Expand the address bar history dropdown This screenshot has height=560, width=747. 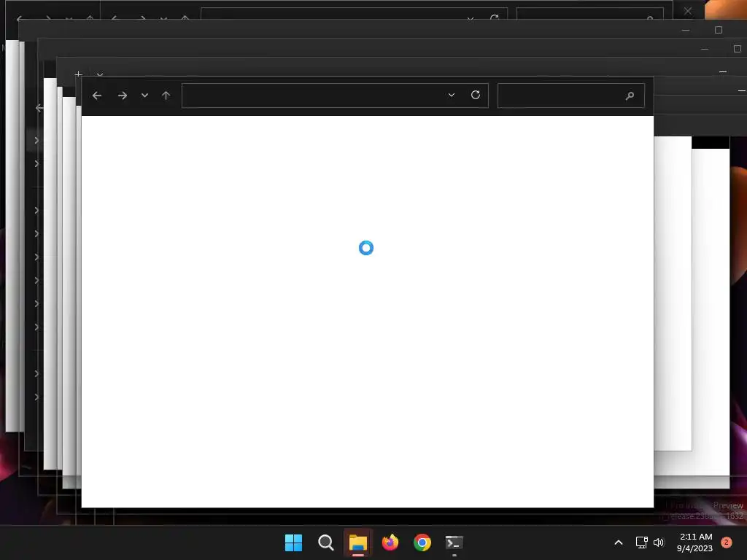(x=451, y=95)
